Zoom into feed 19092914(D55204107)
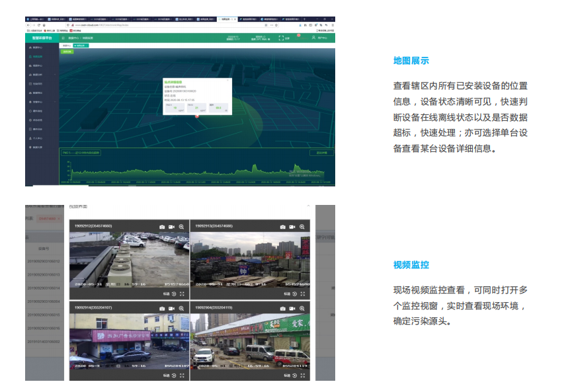This screenshot has width=562, height=392. (x=181, y=309)
